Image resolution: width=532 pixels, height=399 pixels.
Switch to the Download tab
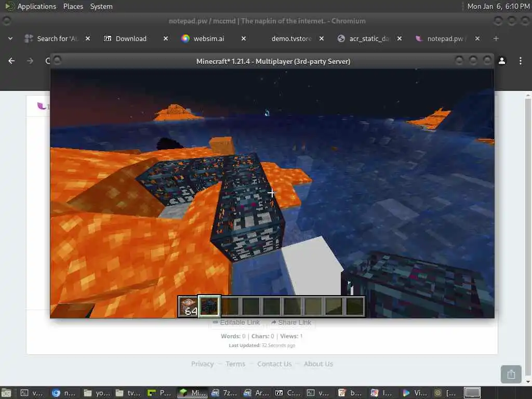(131, 38)
